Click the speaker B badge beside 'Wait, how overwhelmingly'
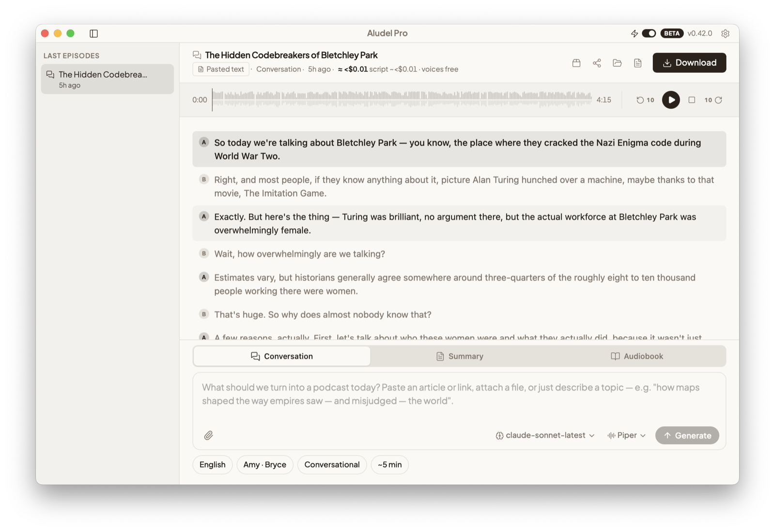The image size is (775, 532). [204, 253]
